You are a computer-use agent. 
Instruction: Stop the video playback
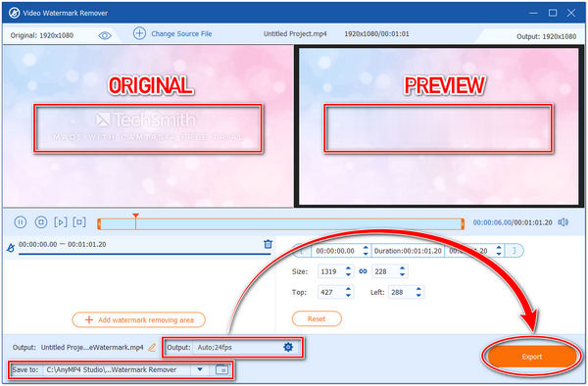point(41,222)
